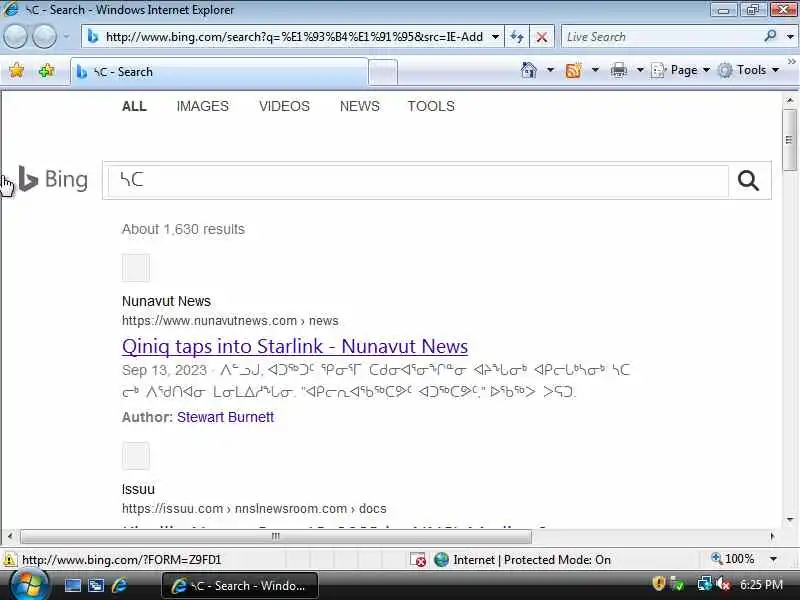Viewport: 800px width, 600px height.
Task: Click the Bing search magnifier button
Action: click(748, 180)
